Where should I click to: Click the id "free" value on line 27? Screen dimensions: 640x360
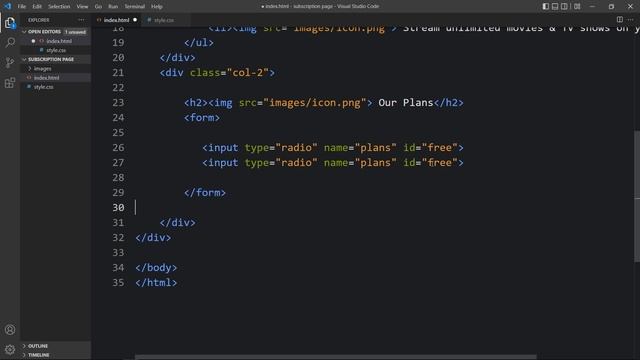click(439, 162)
